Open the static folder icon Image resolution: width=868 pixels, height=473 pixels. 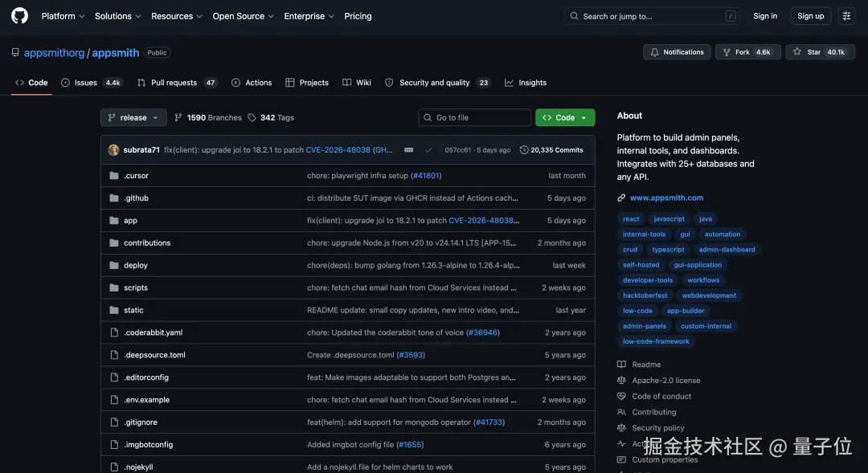pos(114,310)
